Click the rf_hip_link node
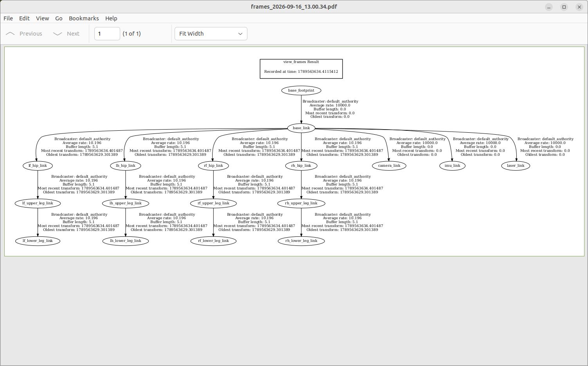The width and height of the screenshot is (588, 366). (x=213, y=166)
